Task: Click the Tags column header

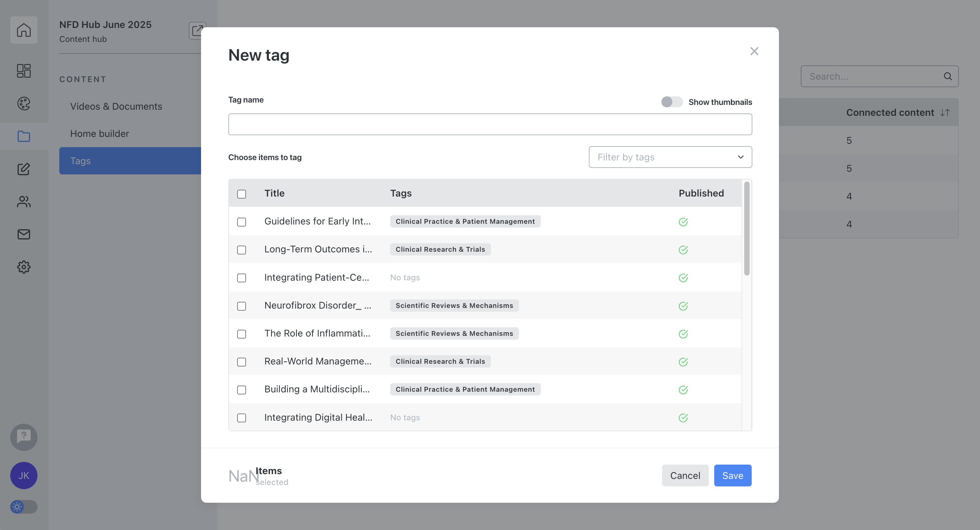Action: [x=401, y=193]
